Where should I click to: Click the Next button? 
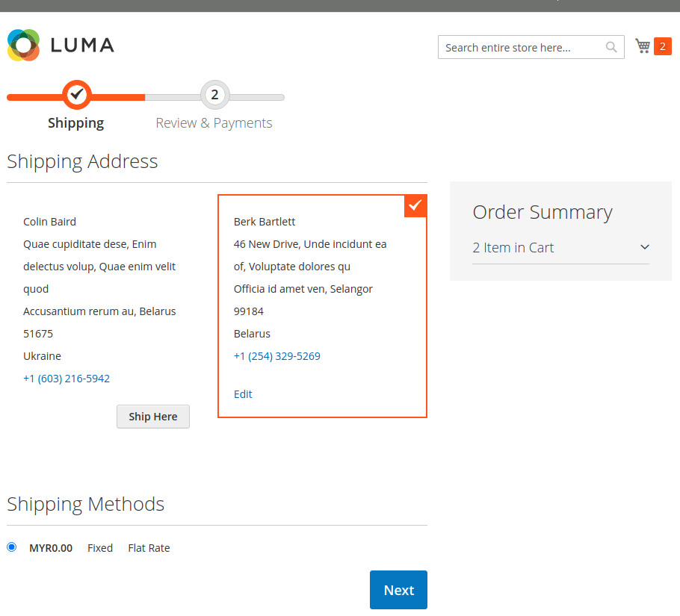398,590
